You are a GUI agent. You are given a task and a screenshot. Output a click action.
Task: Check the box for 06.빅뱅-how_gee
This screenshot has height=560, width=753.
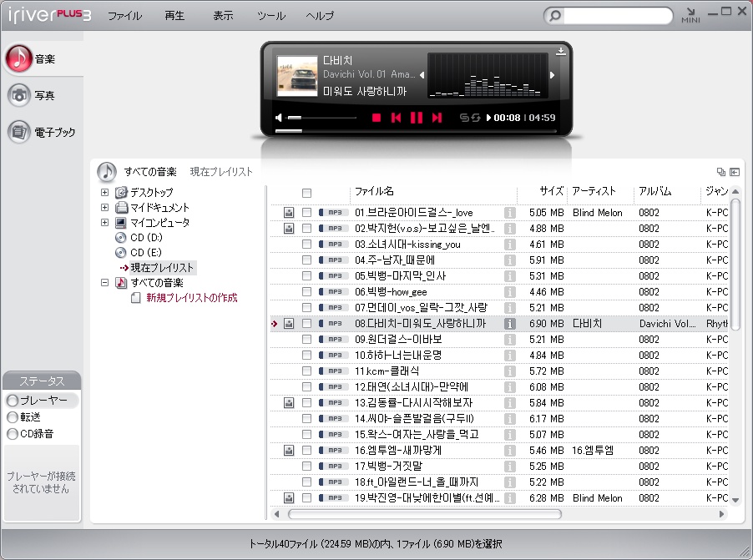click(306, 291)
